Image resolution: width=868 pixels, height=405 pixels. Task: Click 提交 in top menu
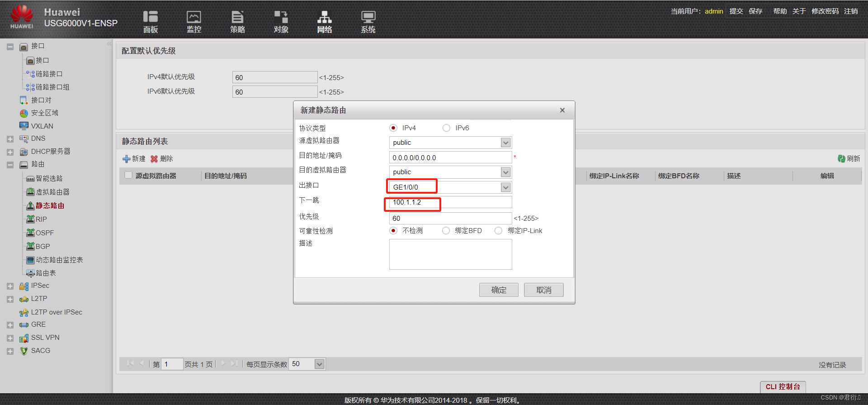pos(736,11)
